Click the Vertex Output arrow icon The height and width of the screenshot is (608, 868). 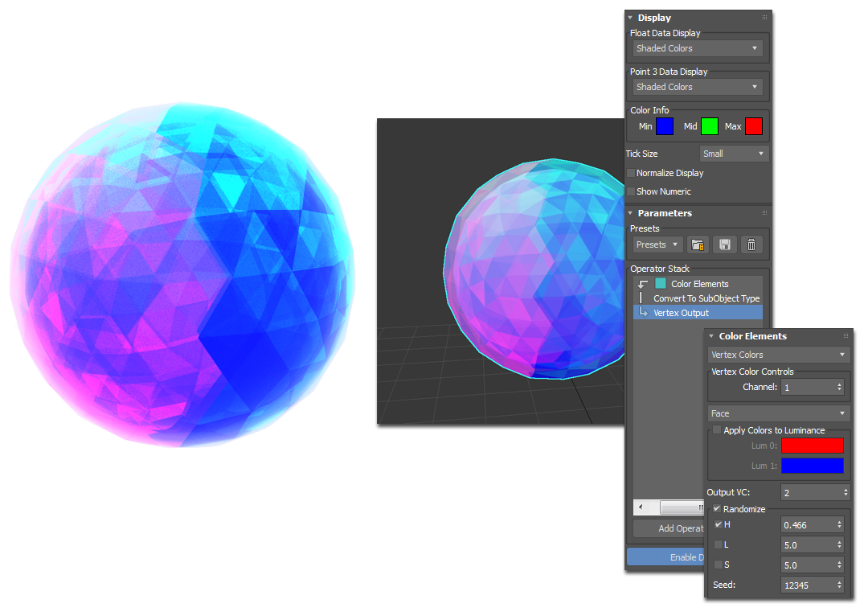tap(643, 313)
